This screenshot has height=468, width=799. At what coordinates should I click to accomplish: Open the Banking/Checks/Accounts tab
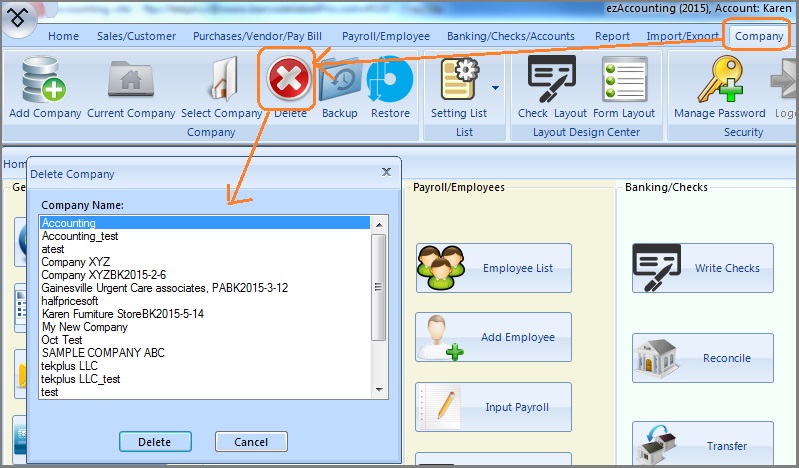point(511,36)
